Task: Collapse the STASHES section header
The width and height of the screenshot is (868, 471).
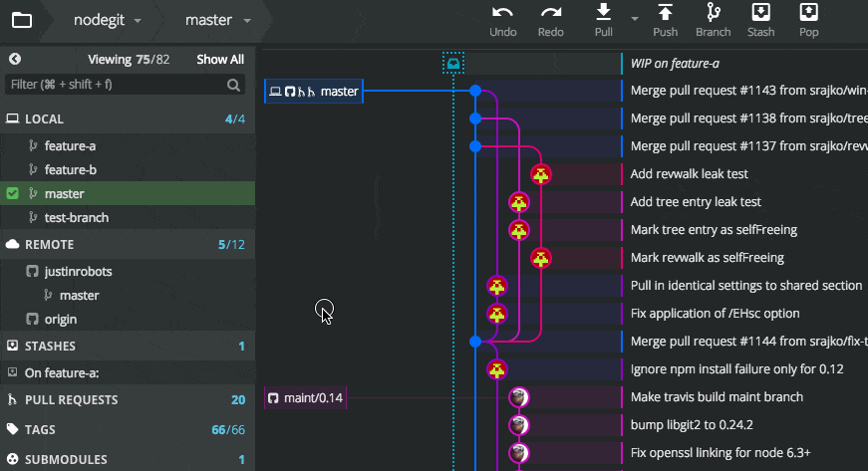Action: tap(128, 347)
